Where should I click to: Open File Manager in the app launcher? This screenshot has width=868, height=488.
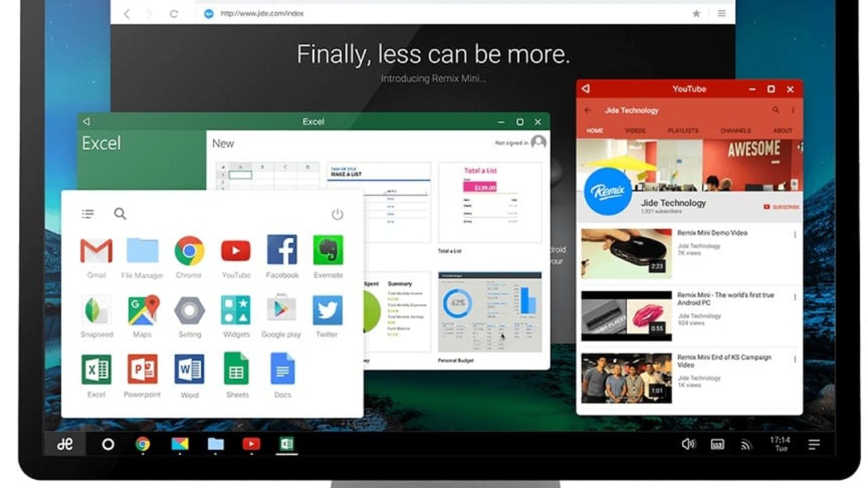142,251
